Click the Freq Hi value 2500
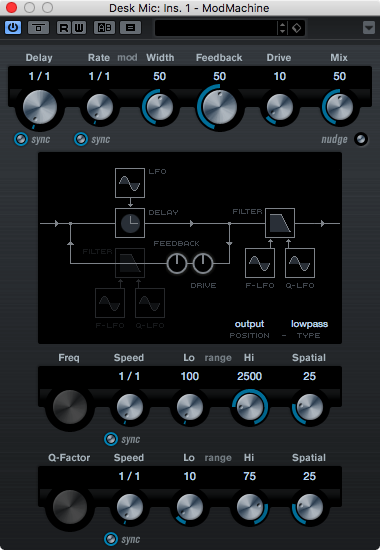 pyautogui.click(x=249, y=376)
